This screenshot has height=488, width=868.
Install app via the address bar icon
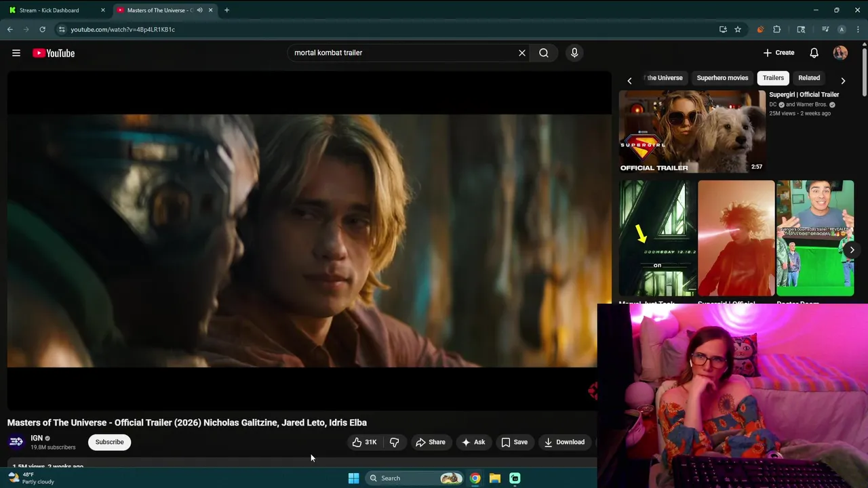click(723, 29)
